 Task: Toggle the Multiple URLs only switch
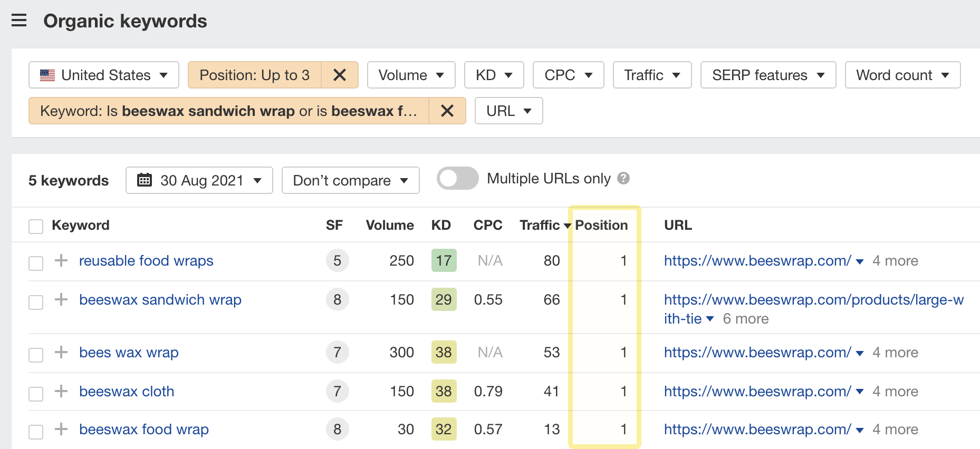[x=457, y=179]
